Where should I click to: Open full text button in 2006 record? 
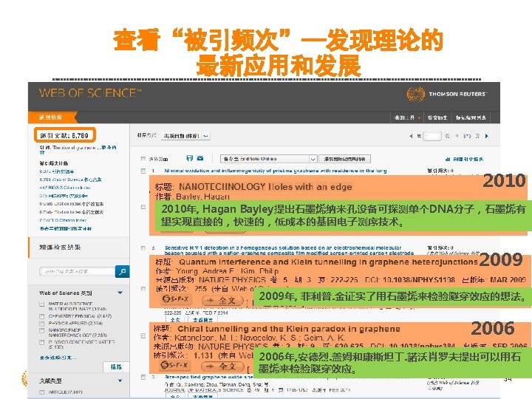click(x=222, y=366)
